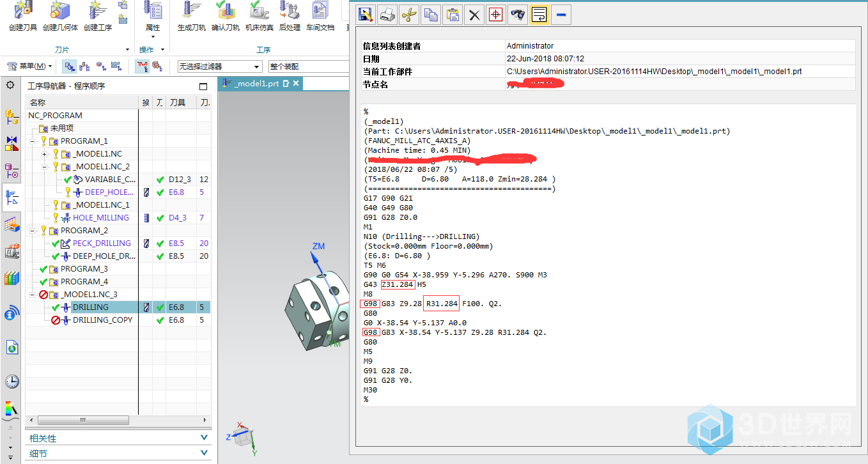Open the 操作 group dropdown arrow
Viewport: 868px width, 464px height.
[x=162, y=50]
